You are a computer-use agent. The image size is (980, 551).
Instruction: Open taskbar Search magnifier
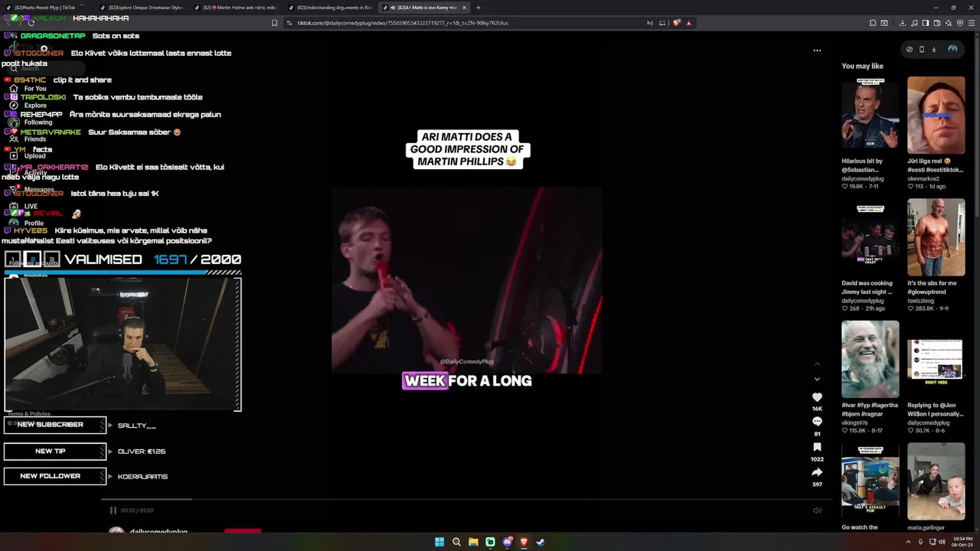(x=456, y=542)
